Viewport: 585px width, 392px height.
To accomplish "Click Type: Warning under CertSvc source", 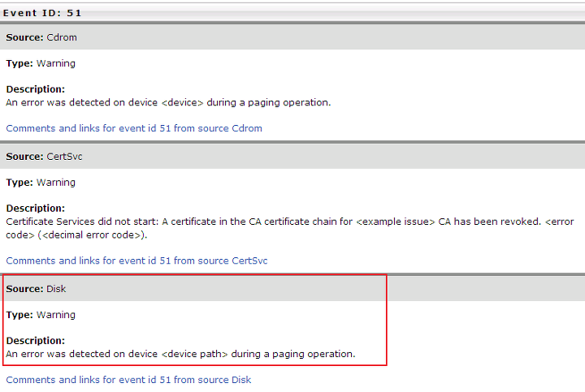I will click(x=41, y=183).
